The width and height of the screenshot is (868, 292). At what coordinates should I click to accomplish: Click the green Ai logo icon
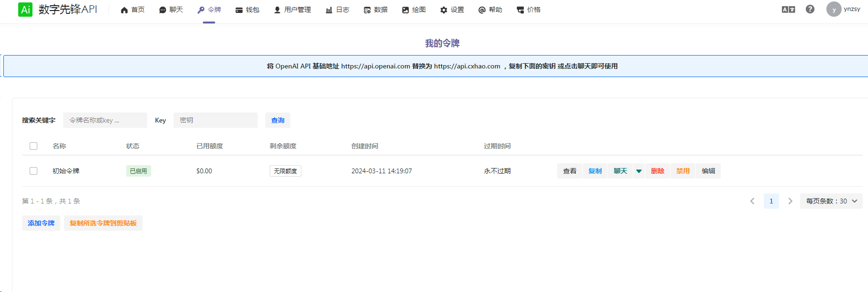[x=25, y=10]
